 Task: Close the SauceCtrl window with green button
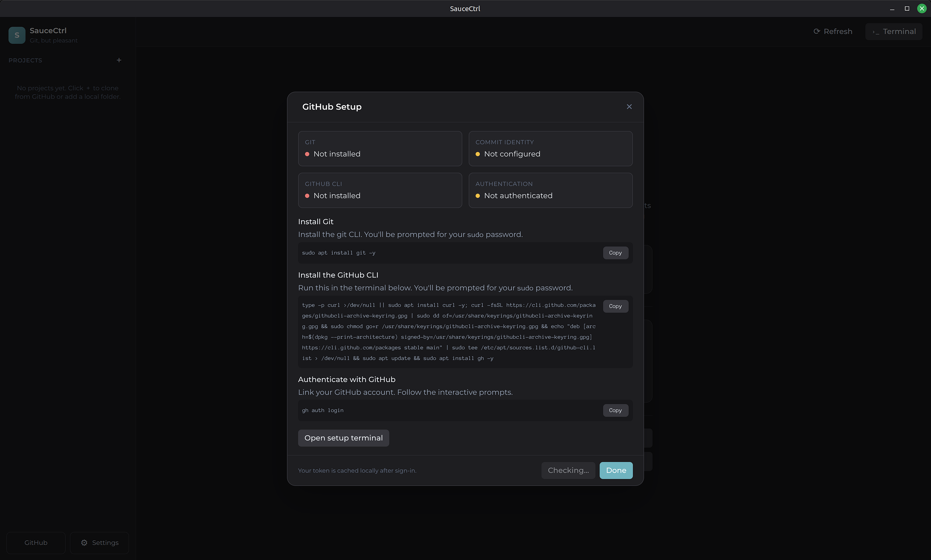point(922,9)
